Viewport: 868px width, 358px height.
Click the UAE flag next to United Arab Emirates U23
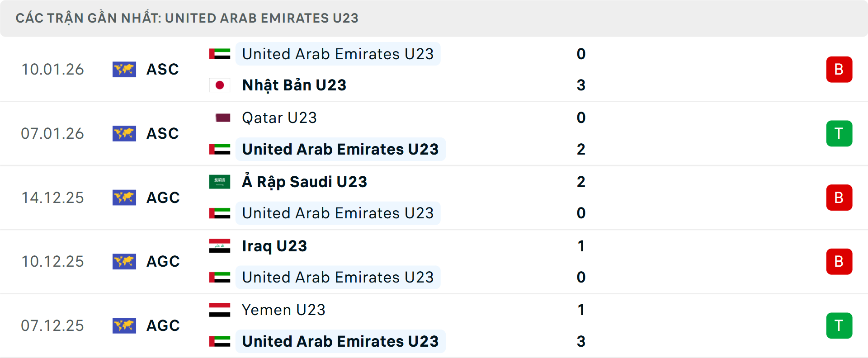coord(219,54)
